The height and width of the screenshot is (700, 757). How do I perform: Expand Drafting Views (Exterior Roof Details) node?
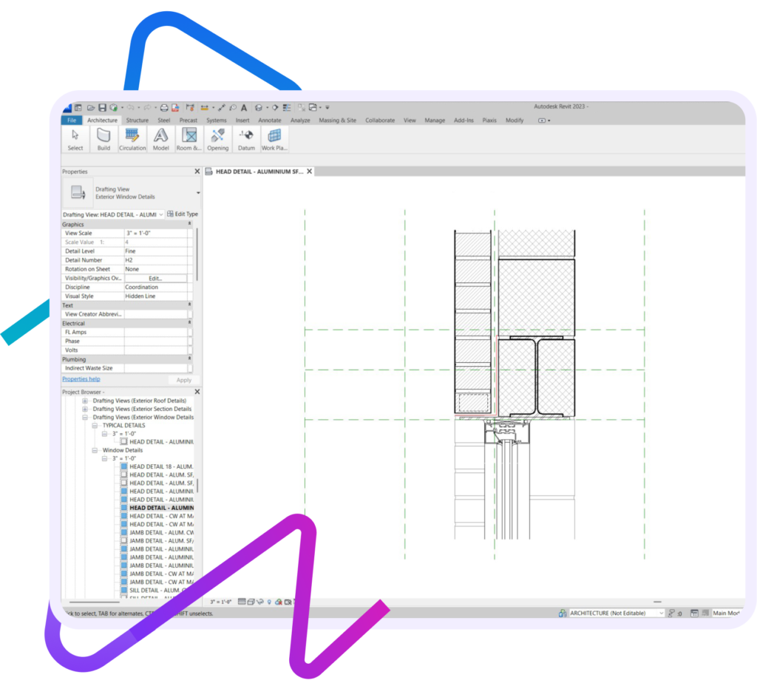85,401
